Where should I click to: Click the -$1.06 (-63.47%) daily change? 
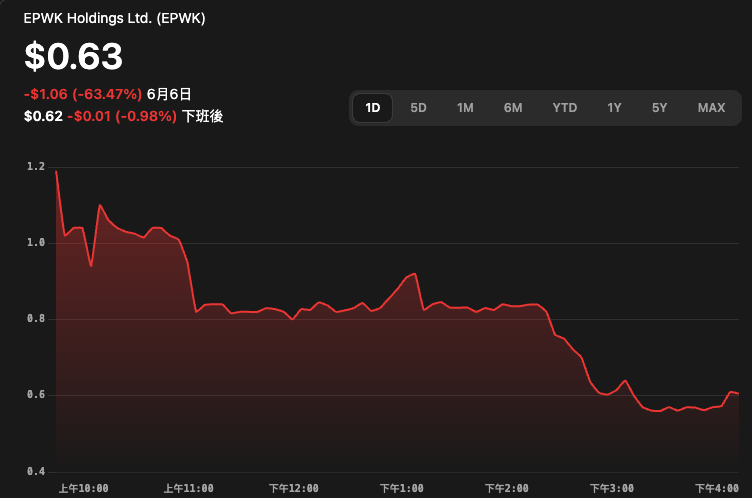click(83, 94)
